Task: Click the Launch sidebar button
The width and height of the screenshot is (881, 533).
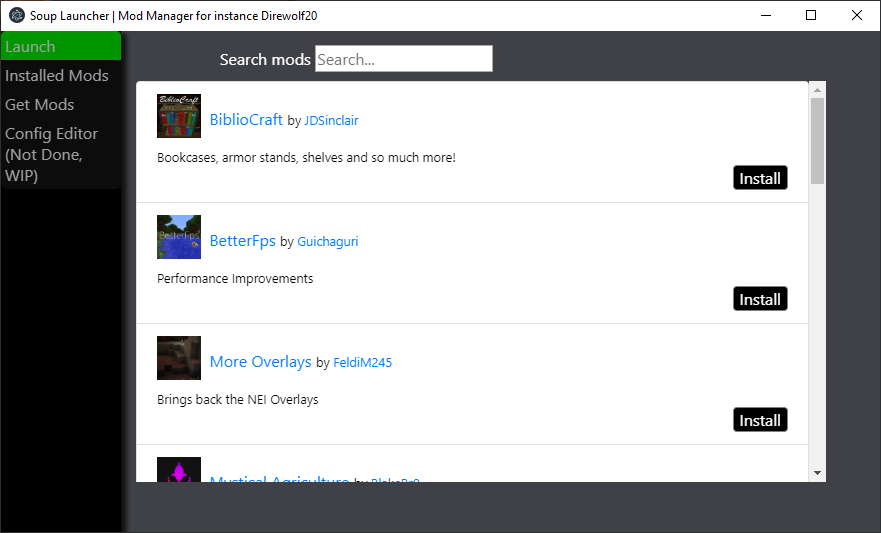Action: [x=61, y=46]
